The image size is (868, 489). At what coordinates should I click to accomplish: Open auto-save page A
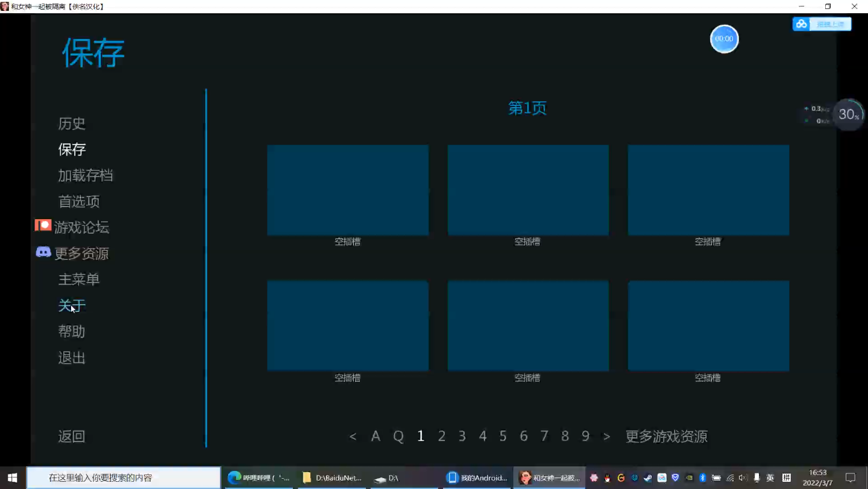376,437
